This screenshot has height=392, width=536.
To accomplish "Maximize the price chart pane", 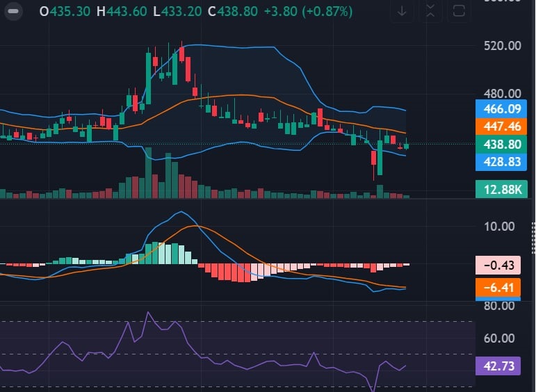I will 458,11.
